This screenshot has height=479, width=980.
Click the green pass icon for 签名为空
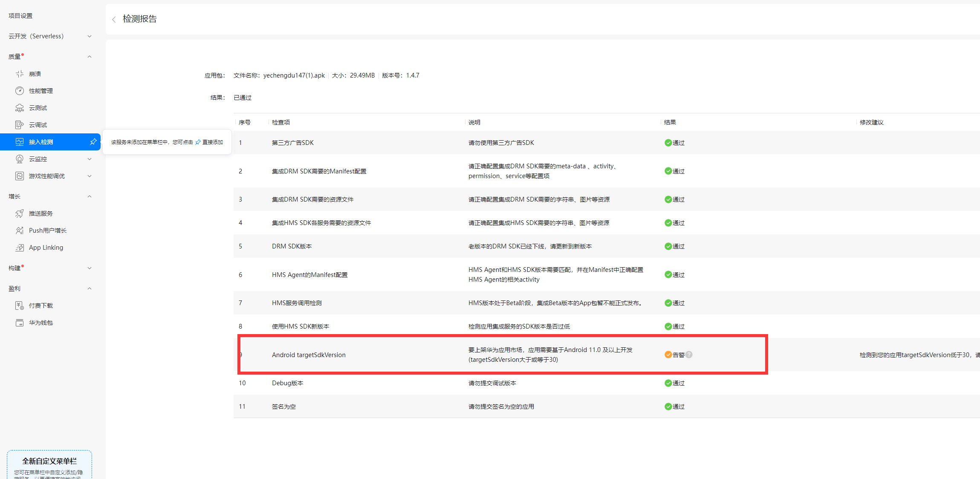668,407
